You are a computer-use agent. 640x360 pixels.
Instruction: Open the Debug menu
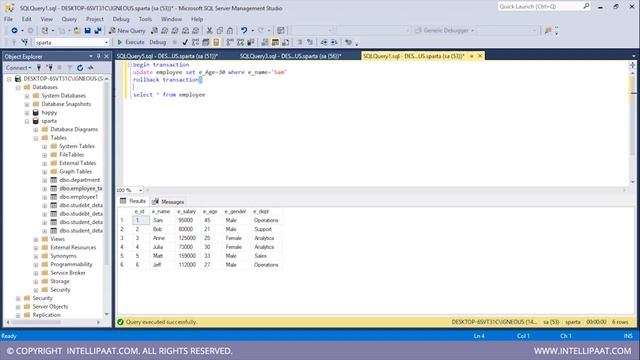click(121, 19)
